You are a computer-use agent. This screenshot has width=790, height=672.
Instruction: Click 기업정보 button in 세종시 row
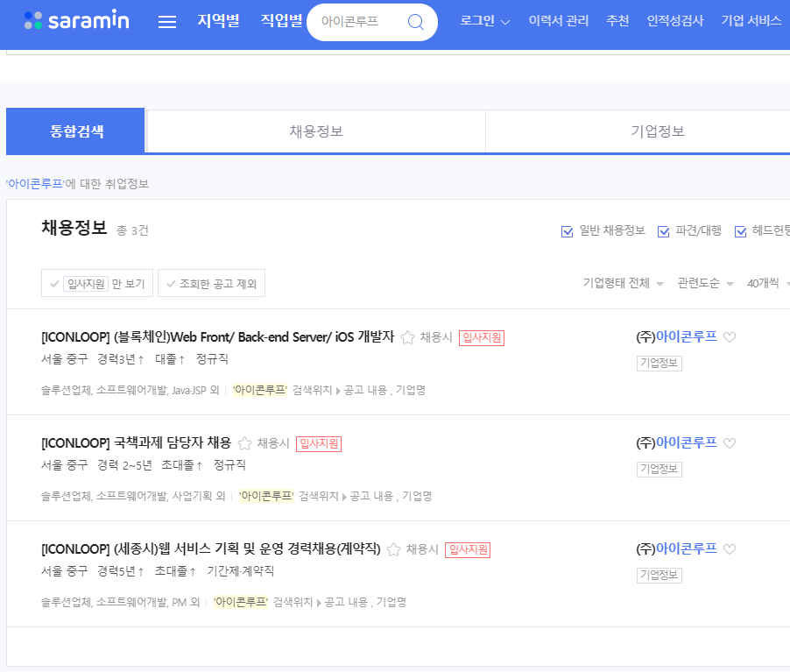[x=659, y=575]
